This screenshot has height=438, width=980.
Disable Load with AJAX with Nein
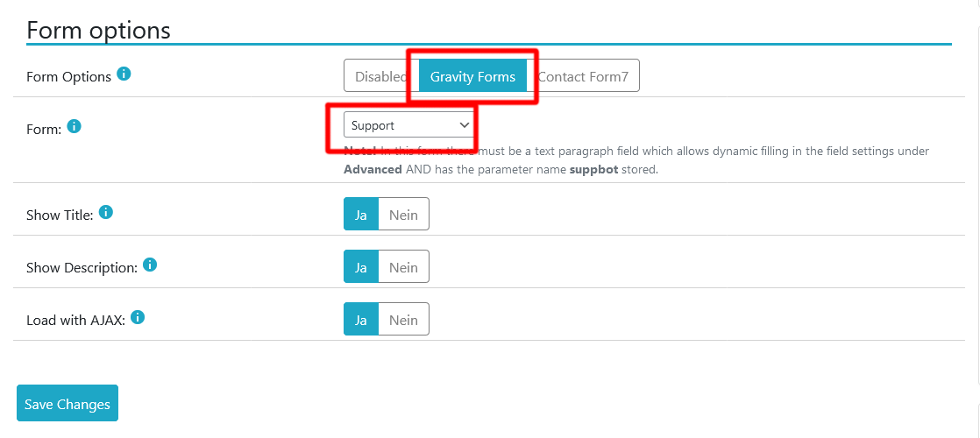(x=403, y=319)
